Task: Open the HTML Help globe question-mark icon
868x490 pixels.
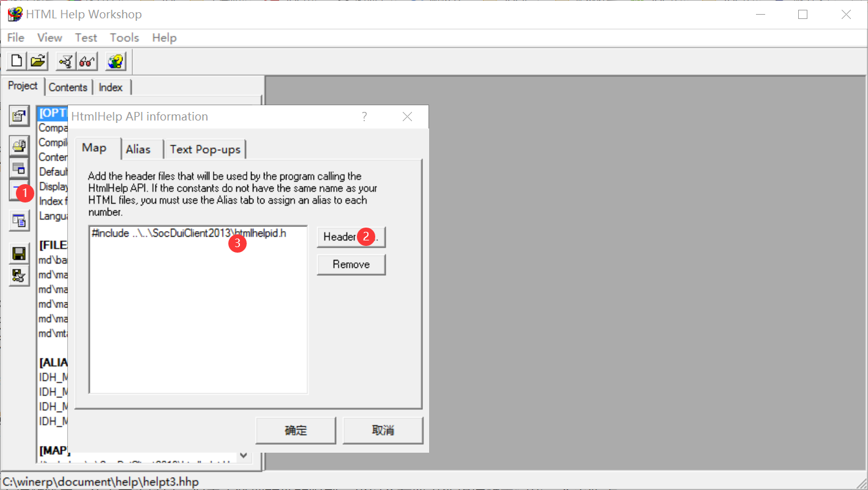Action: (x=115, y=61)
